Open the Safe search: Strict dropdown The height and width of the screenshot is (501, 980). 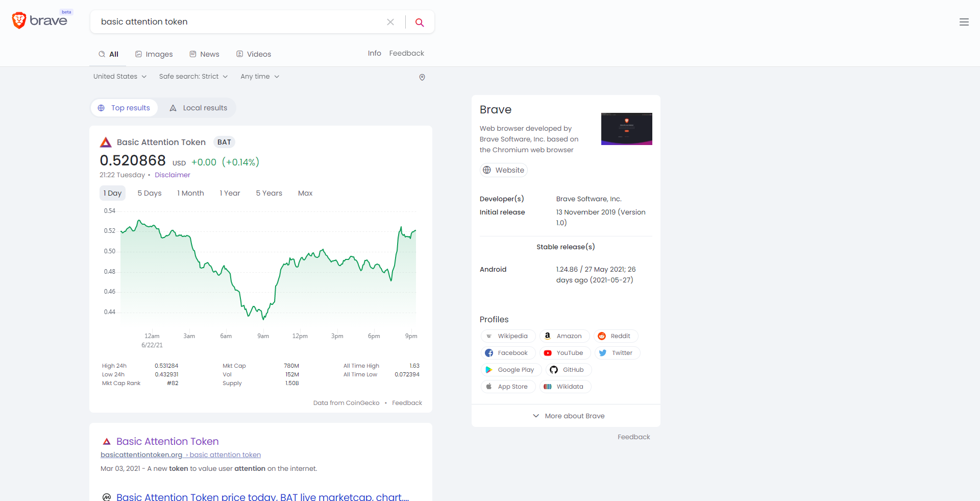click(193, 77)
